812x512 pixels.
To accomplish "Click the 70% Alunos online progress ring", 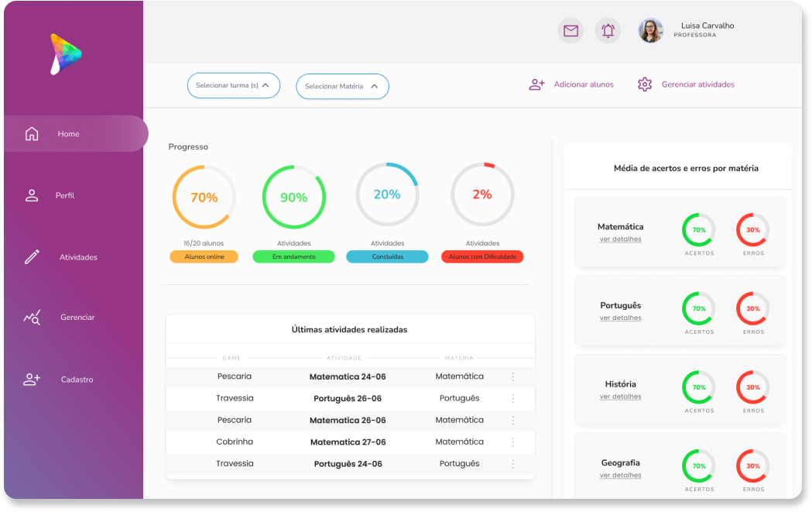I will click(x=204, y=198).
